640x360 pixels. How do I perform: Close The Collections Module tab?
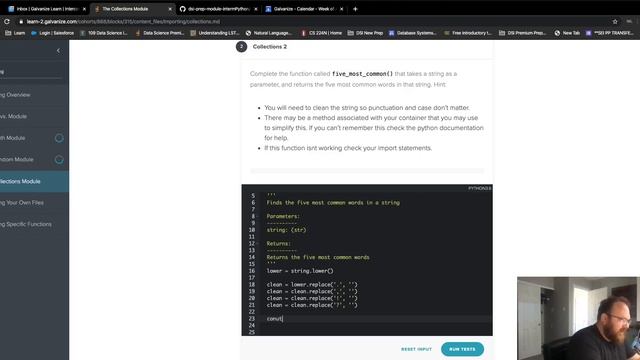pyautogui.click(x=170, y=9)
